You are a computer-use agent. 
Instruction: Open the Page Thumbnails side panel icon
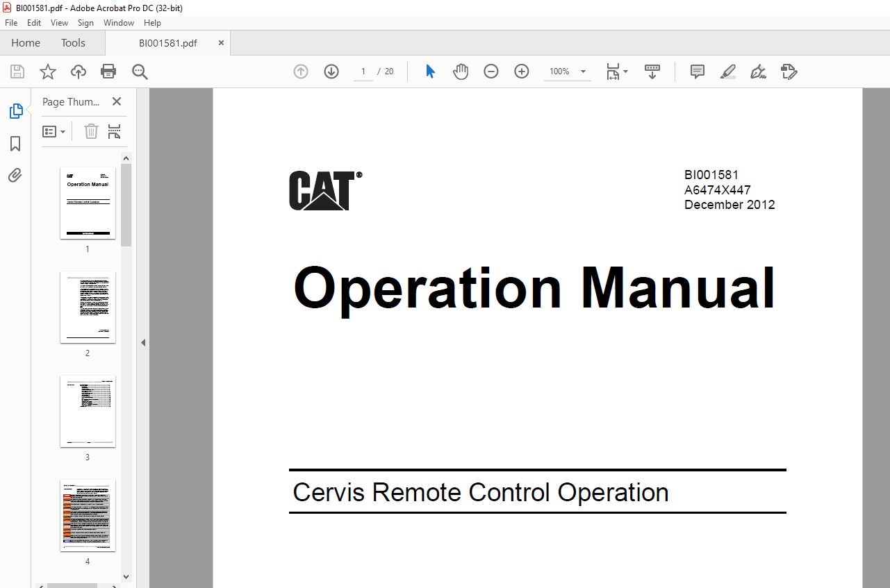tap(15, 111)
